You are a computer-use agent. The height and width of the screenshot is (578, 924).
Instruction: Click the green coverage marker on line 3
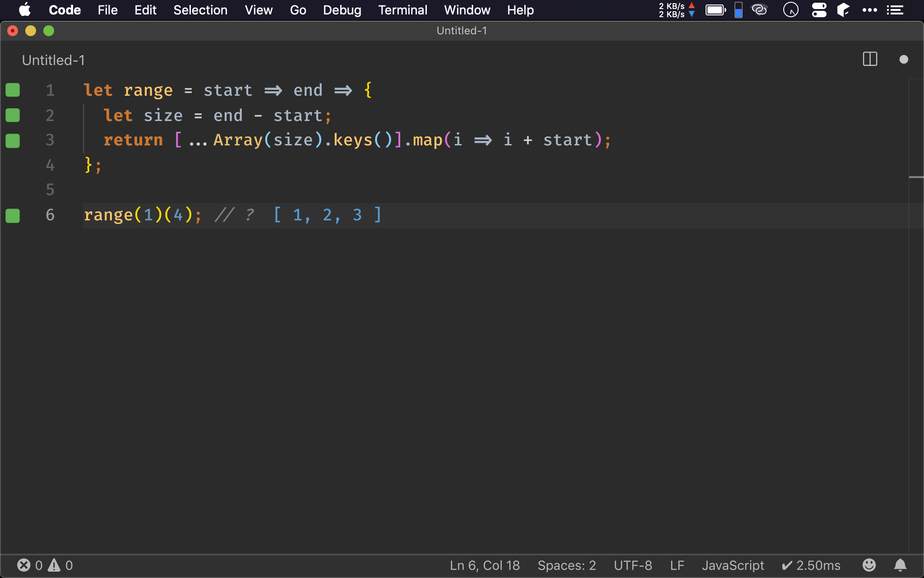[13, 140]
